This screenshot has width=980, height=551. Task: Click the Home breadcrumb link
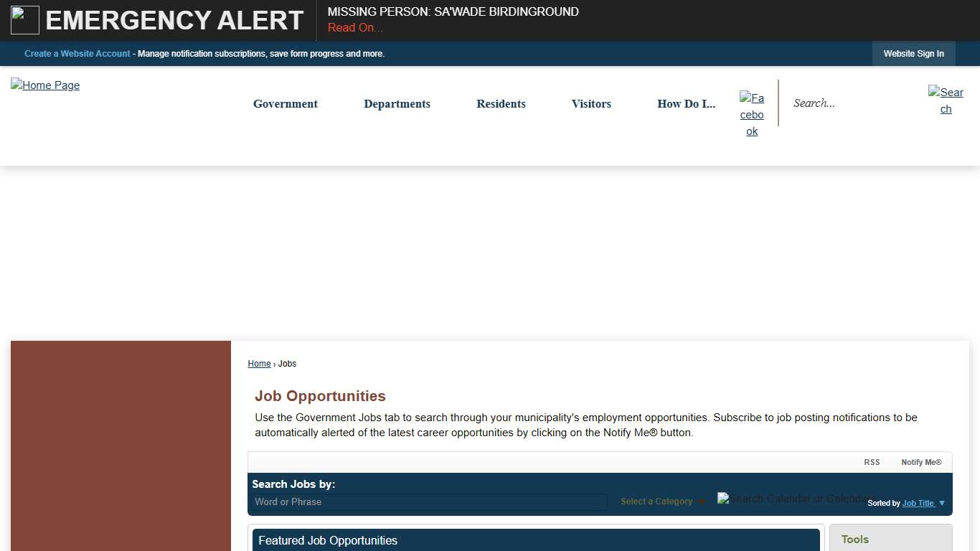coord(259,364)
